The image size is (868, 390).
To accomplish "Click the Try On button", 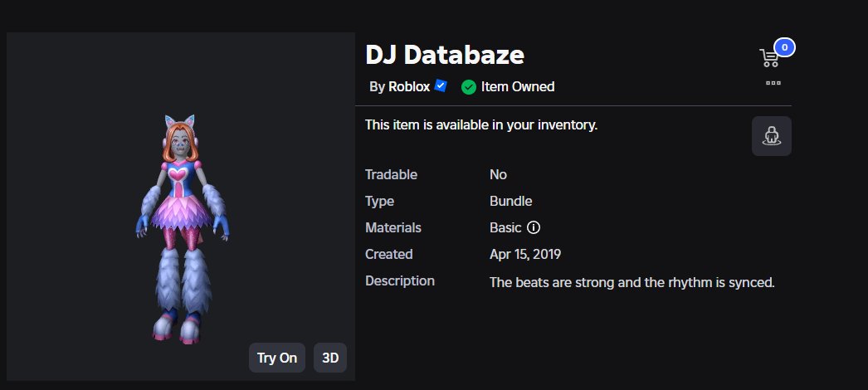I will [x=277, y=358].
